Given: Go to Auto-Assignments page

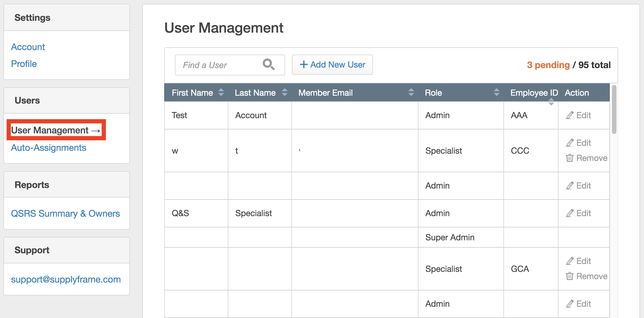Looking at the screenshot, I should [48, 148].
